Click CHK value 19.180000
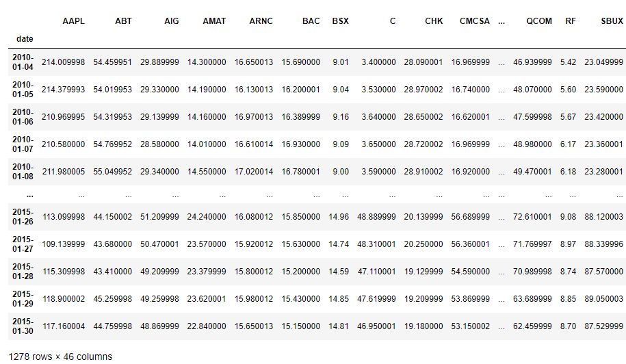 coord(423,326)
